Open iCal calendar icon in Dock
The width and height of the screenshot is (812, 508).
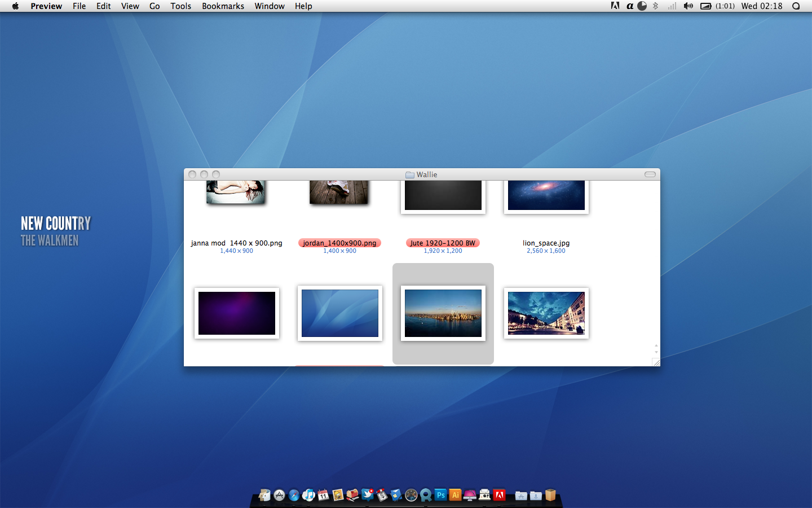tap(323, 495)
